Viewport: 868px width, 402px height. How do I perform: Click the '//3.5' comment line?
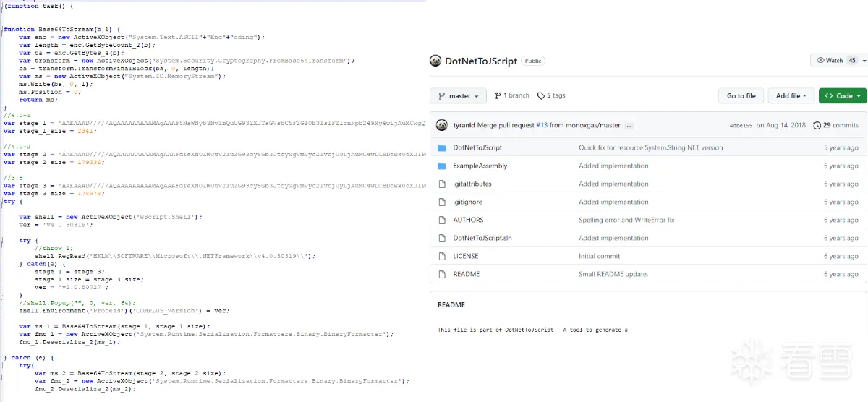[x=12, y=178]
